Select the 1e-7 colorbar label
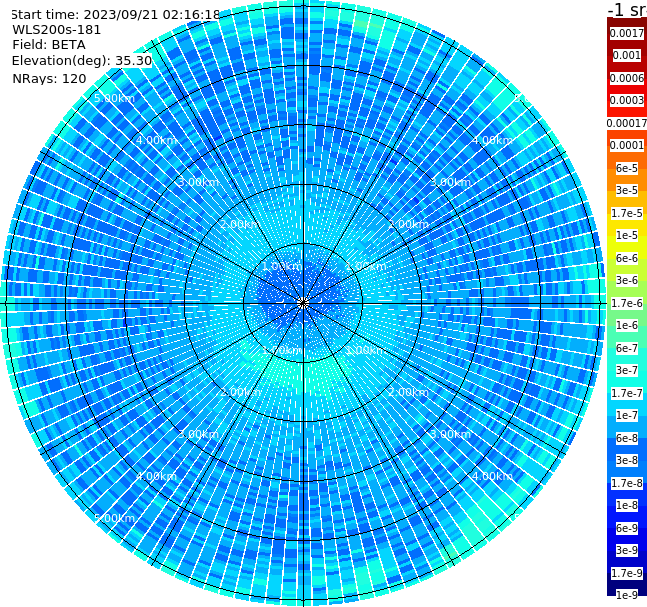This screenshot has width=647, height=607. coord(627,415)
